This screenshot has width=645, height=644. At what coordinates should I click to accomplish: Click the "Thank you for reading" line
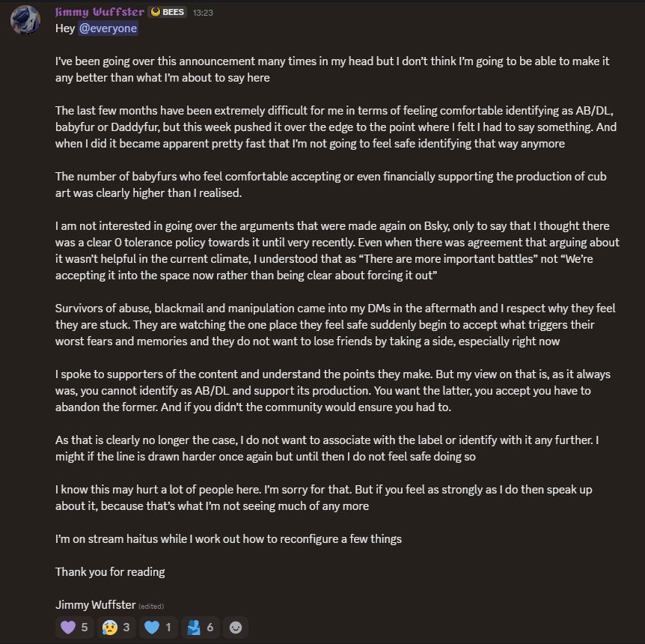coord(110,572)
